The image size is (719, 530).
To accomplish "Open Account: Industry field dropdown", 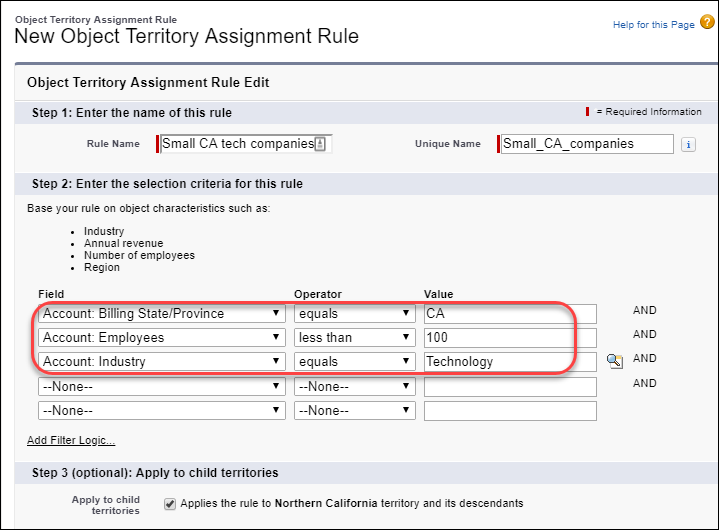I will 162,361.
